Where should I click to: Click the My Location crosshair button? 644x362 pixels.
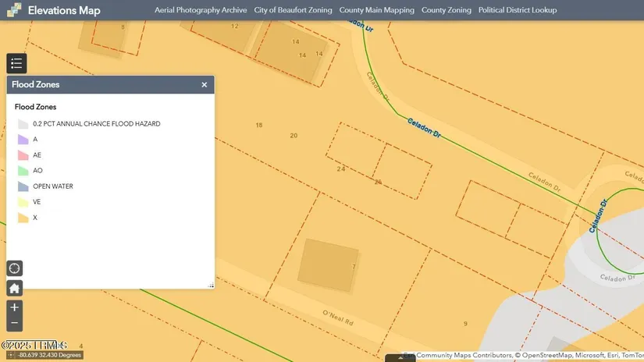(x=14, y=268)
